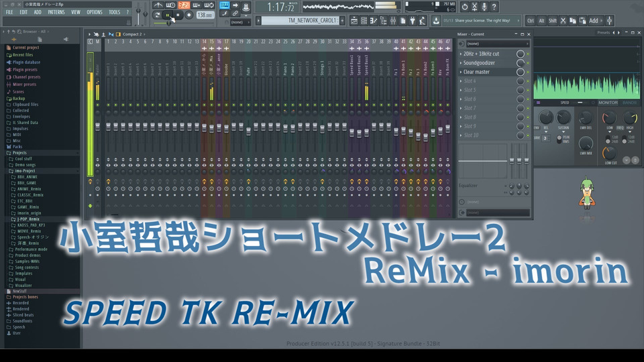
Task: Toggle typing keyboard to piano button
Action: [x=224, y=5]
